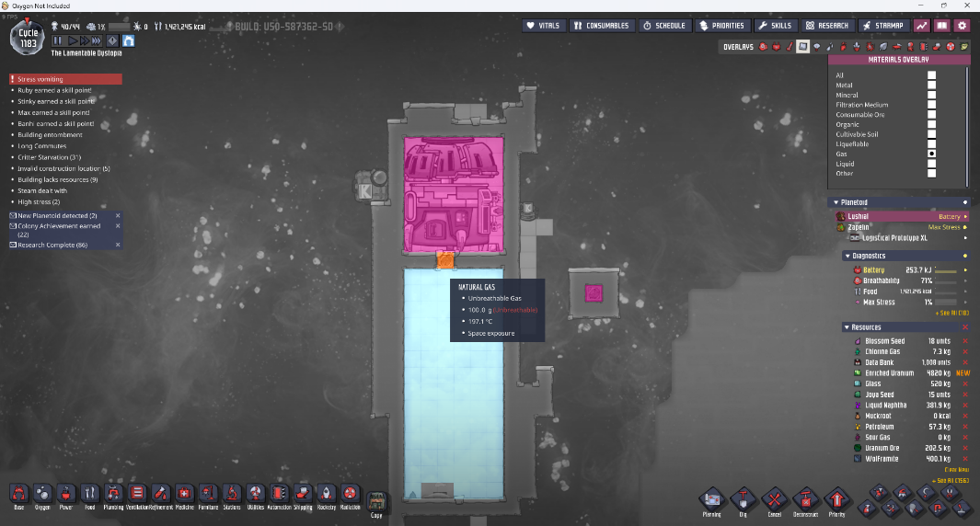980x526 pixels.
Task: Select the Priority tool
Action: pos(836,501)
